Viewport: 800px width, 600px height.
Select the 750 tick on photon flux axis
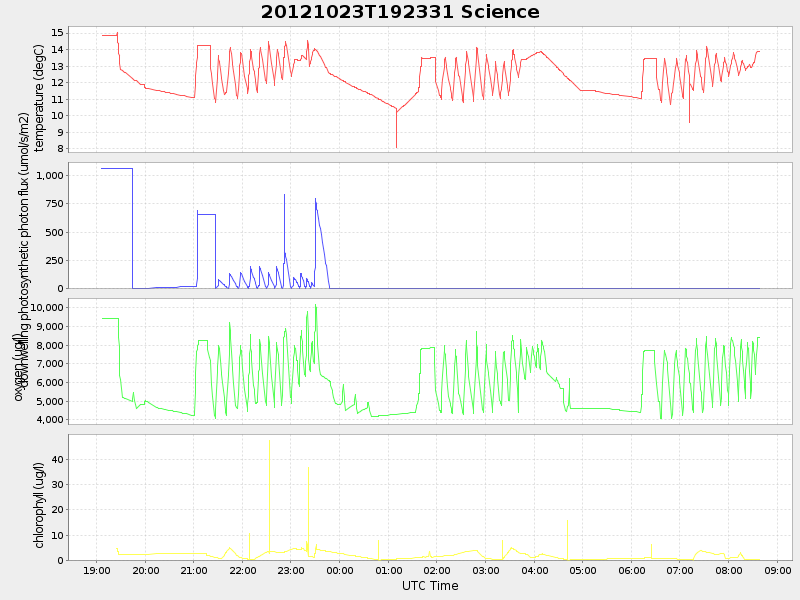tap(55, 204)
